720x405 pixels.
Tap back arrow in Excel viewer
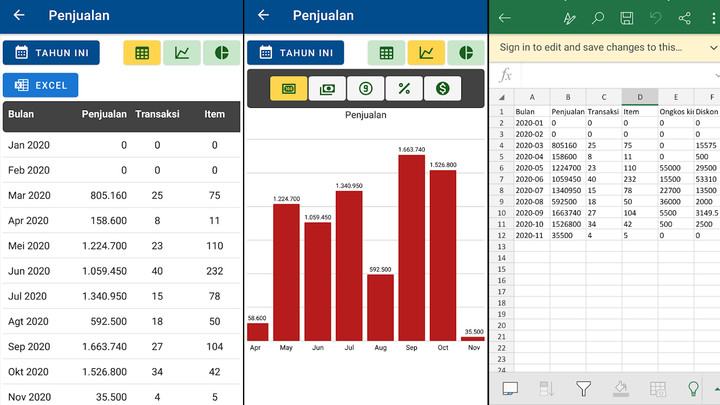505,18
